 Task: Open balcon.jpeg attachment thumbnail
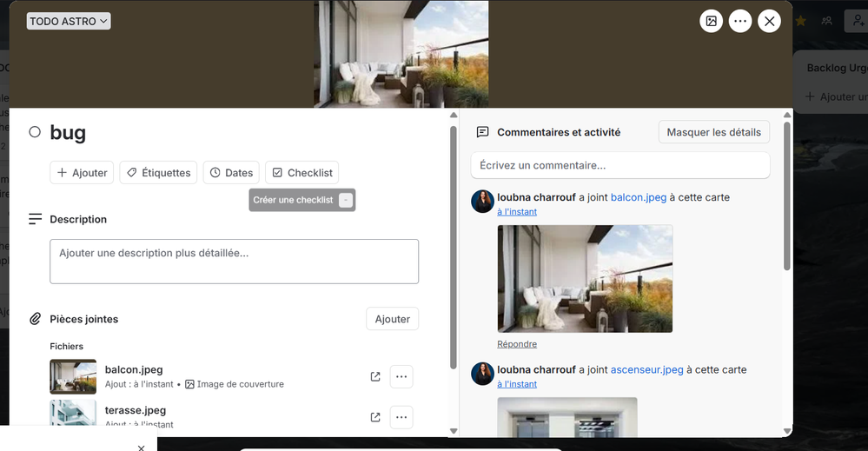coord(73,376)
